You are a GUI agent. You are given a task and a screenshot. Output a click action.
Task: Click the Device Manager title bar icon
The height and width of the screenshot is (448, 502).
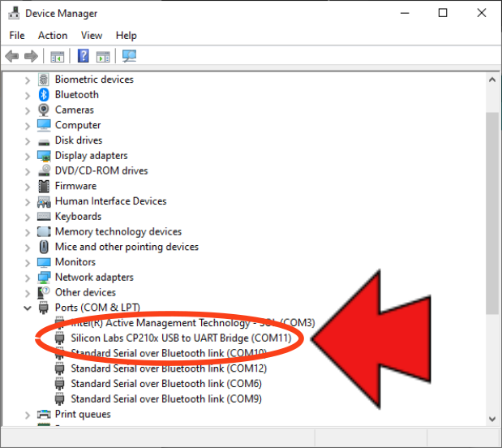tap(13, 13)
